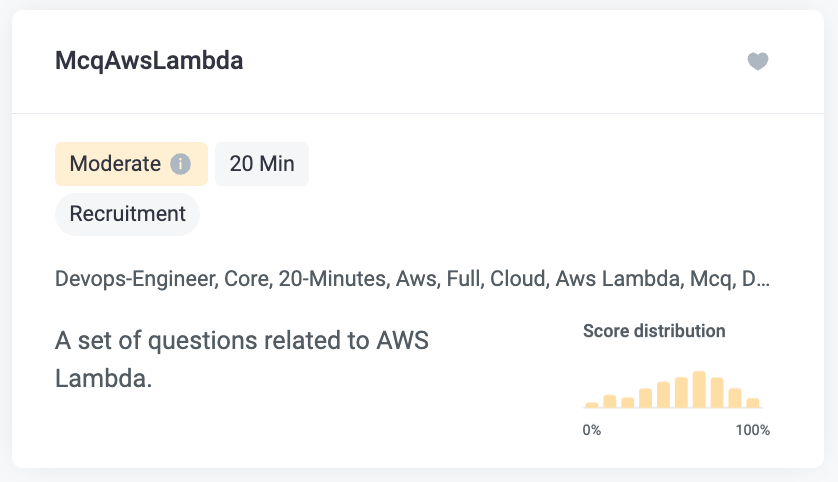Image resolution: width=838 pixels, height=482 pixels.
Task: Click the info icon beside Moderate
Action: 180,164
